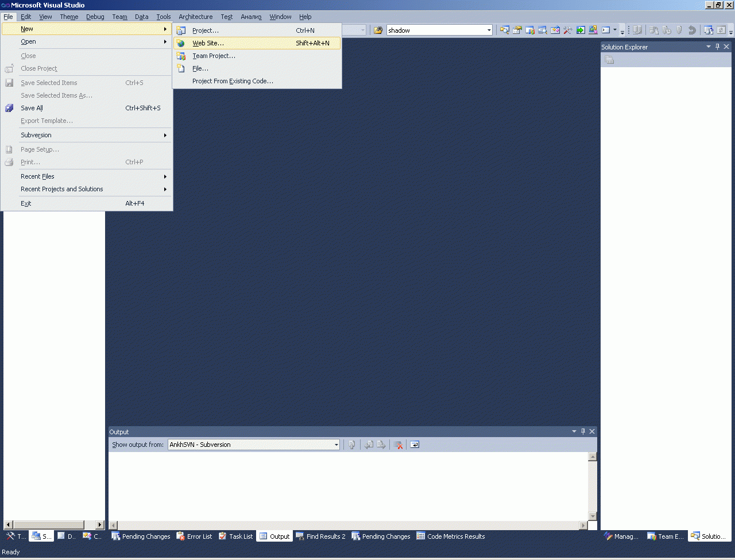Click the Toolbox hammer-and-wrench toolbar icon

tap(568, 30)
